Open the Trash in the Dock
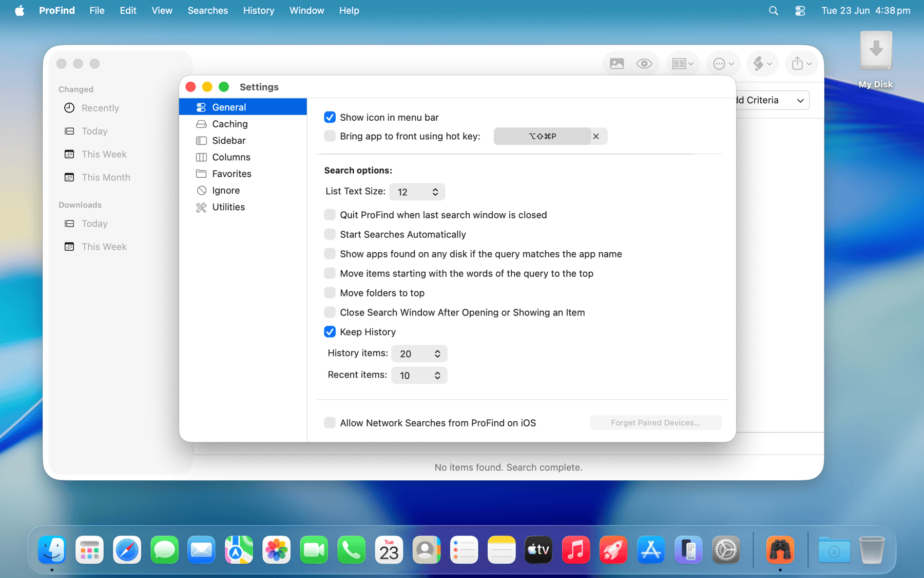The image size is (924, 578). [x=872, y=550]
